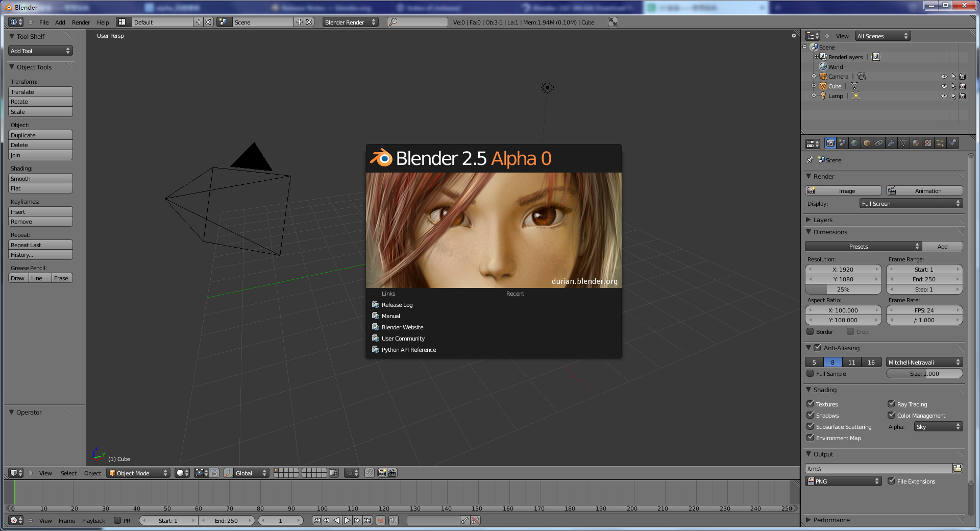Open the Texture tab (checkerboard icon)
980x531 pixels.
coord(928,143)
